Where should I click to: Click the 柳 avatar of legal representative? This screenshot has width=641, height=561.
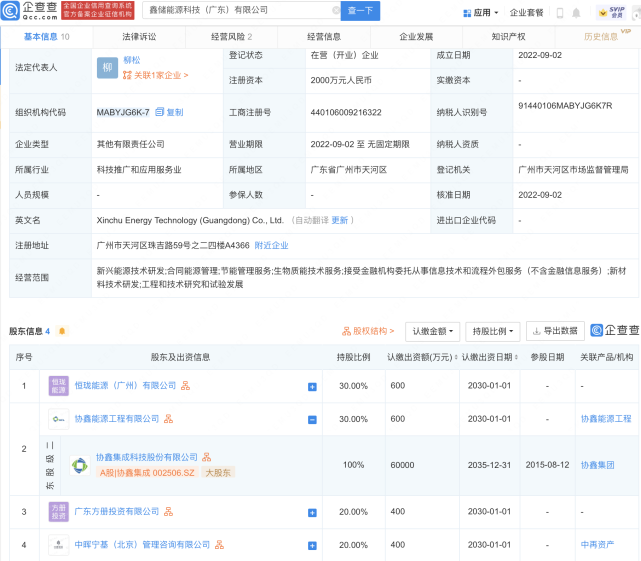pos(107,67)
